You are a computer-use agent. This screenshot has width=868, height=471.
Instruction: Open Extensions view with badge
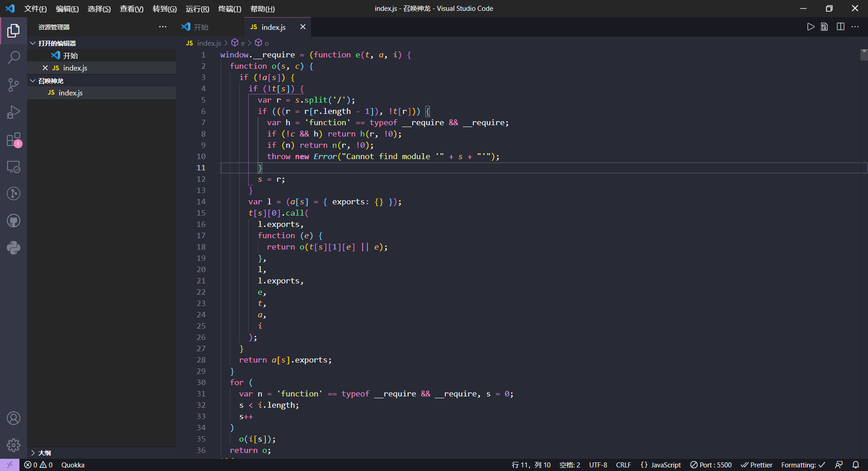click(x=14, y=140)
